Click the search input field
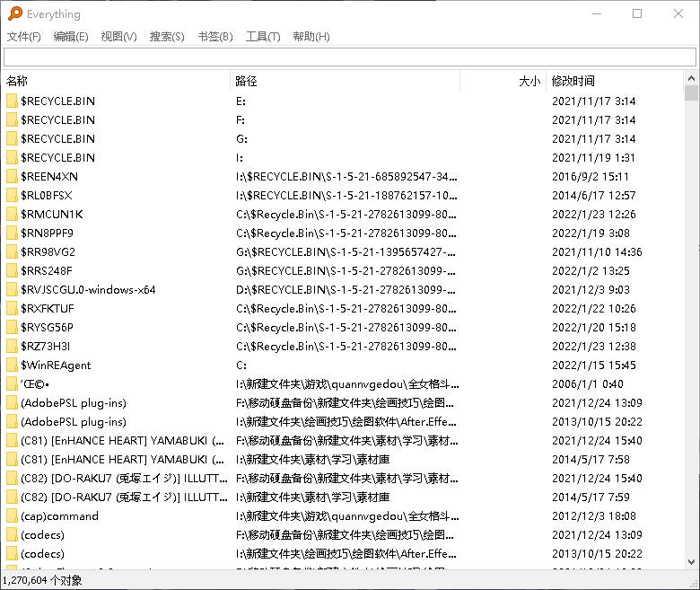 click(350, 57)
